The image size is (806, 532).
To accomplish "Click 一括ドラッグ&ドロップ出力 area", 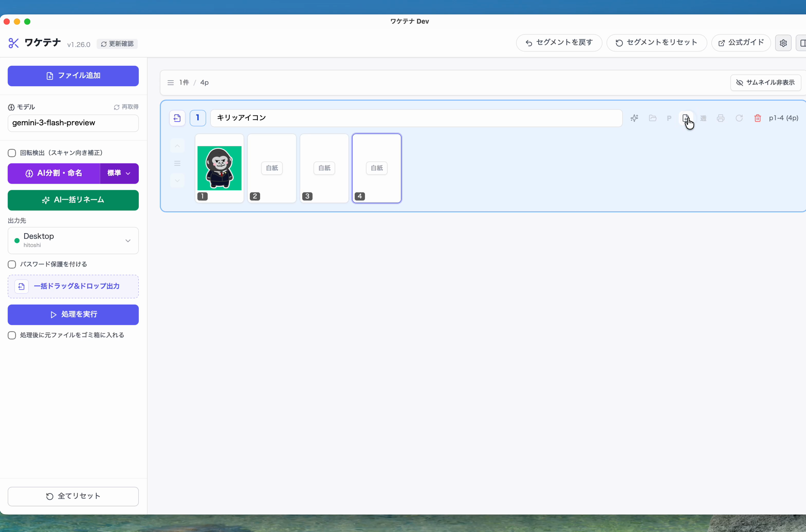I will (73, 286).
